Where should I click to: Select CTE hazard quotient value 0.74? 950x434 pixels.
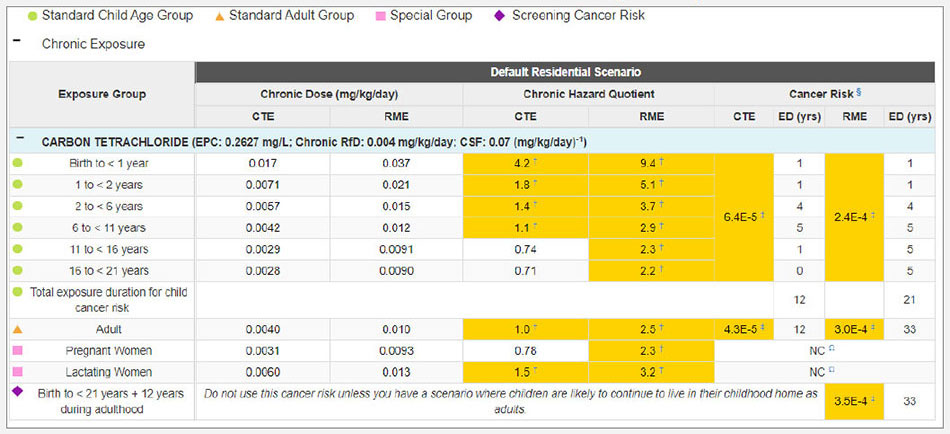click(525, 250)
